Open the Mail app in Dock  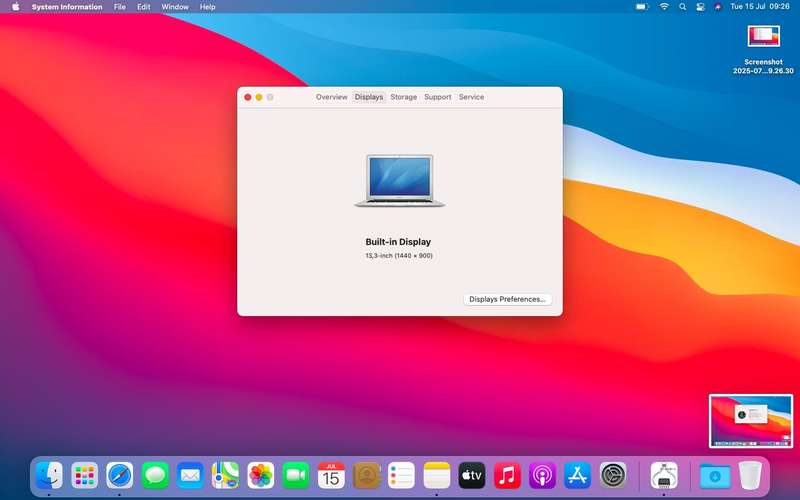click(x=190, y=476)
